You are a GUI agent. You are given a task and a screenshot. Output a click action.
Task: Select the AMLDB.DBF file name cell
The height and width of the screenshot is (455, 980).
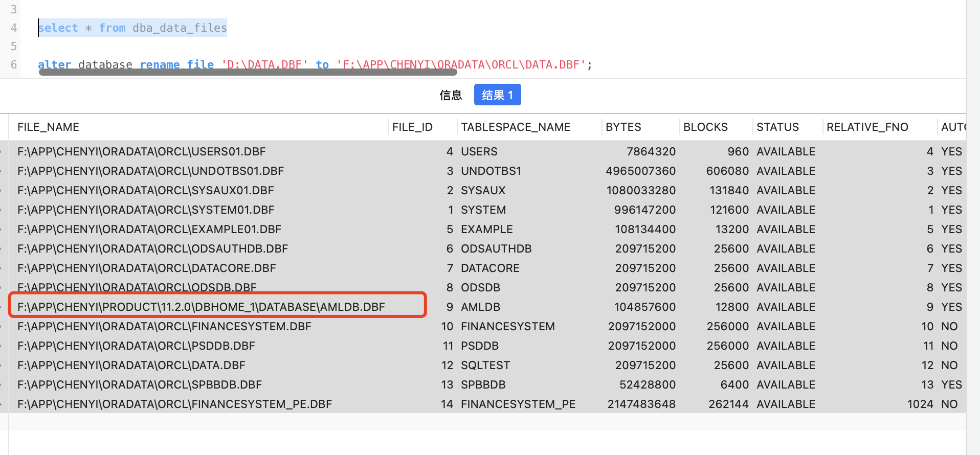[x=201, y=307]
